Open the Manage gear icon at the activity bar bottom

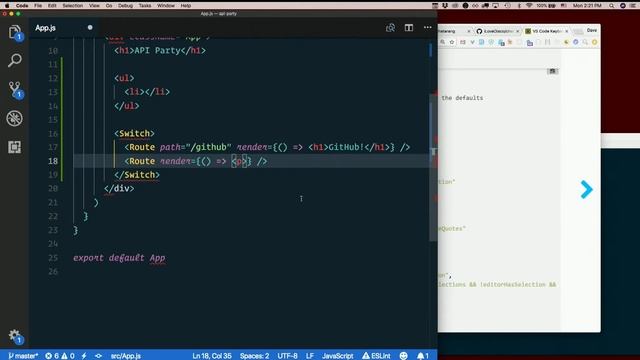[15, 336]
